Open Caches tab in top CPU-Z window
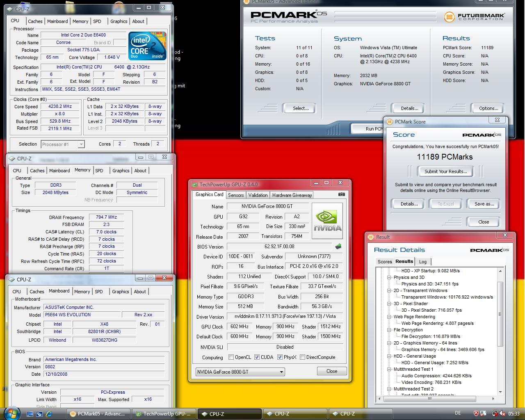 point(35,21)
